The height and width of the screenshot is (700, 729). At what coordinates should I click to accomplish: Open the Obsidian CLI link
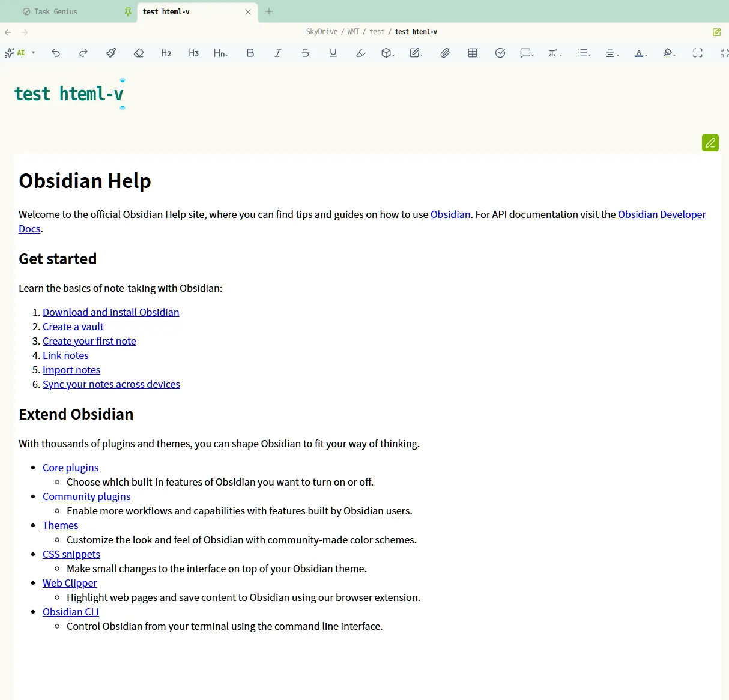pos(71,612)
